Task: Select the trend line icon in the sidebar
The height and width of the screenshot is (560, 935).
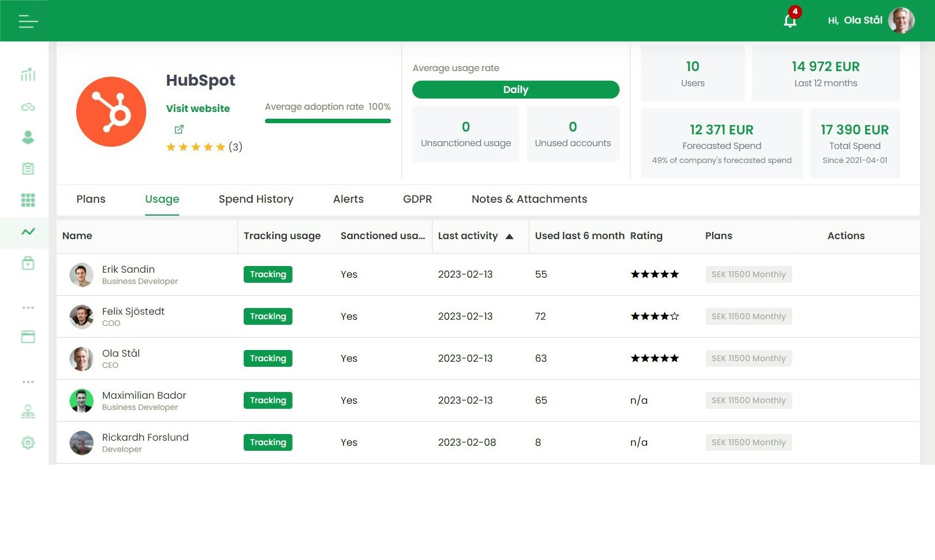Action: coord(28,231)
